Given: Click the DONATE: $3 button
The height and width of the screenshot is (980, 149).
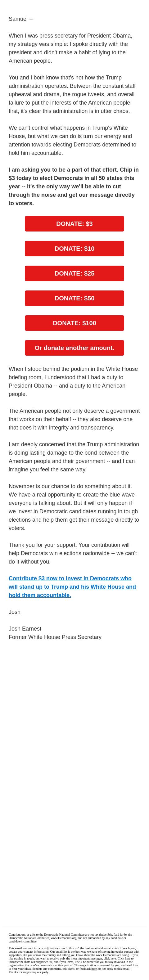Looking at the screenshot, I should pyautogui.click(x=74, y=224).
